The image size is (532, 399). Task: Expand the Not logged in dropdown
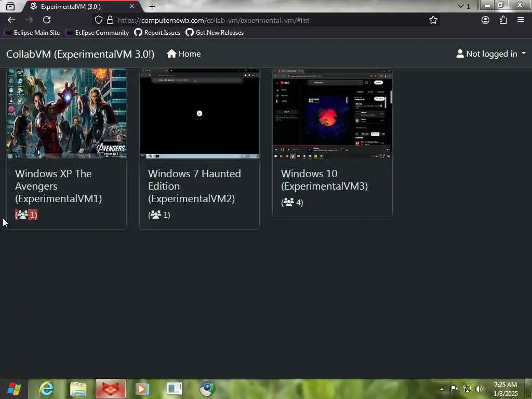(x=491, y=54)
